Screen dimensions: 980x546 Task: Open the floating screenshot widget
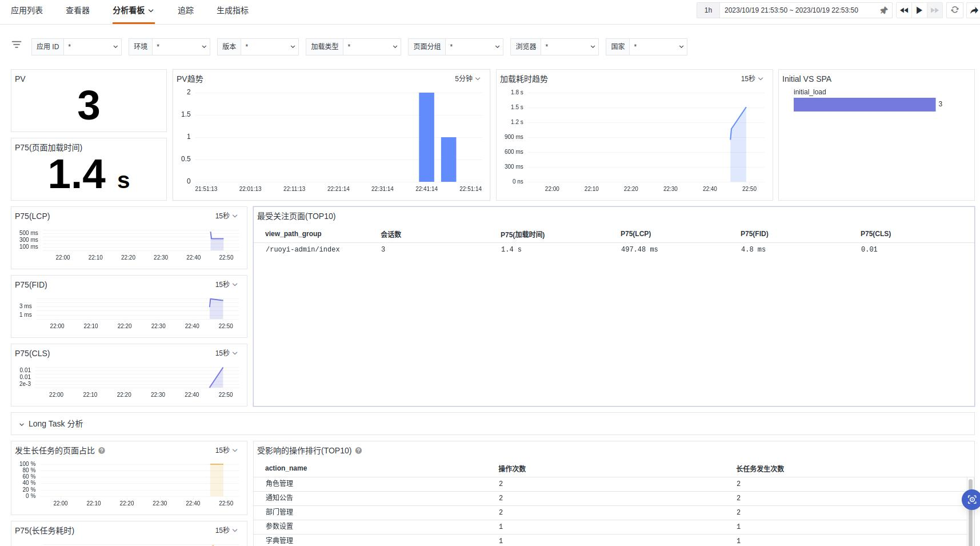click(x=971, y=499)
